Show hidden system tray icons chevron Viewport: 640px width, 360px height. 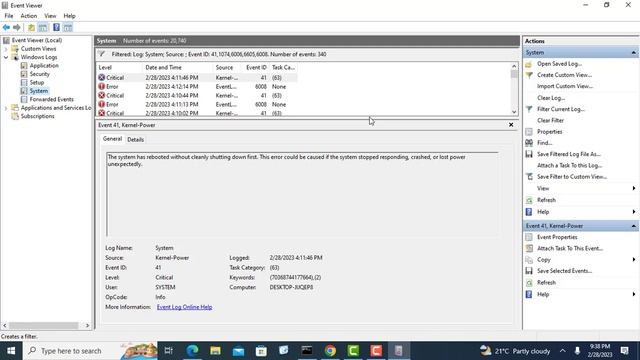coord(562,351)
